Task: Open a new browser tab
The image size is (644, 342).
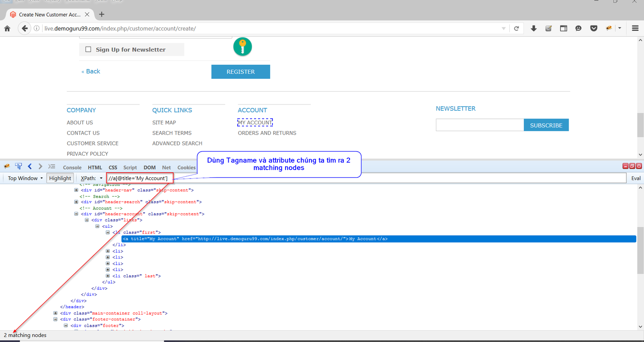Action: pyautogui.click(x=101, y=14)
